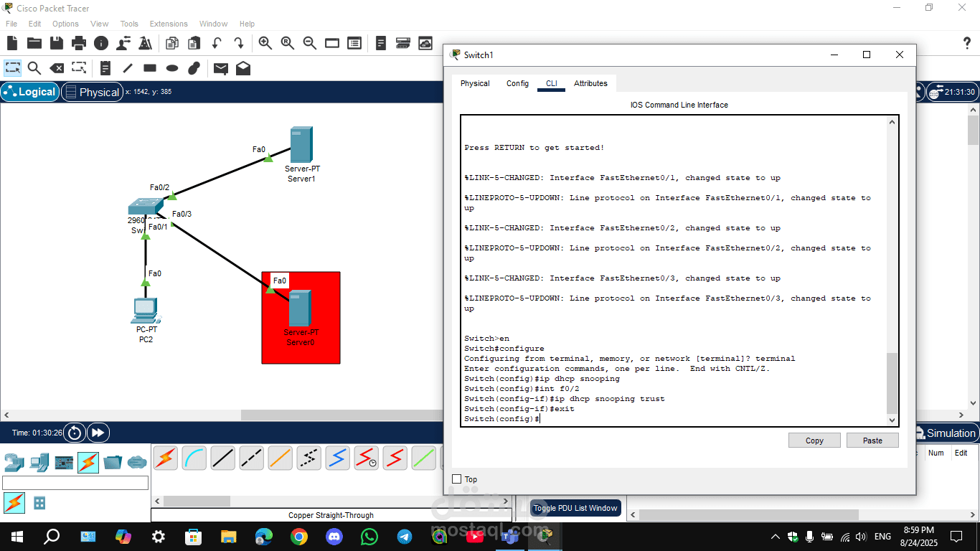
Task: Click scroll-down arrow of CLI terminal
Action: (892, 420)
